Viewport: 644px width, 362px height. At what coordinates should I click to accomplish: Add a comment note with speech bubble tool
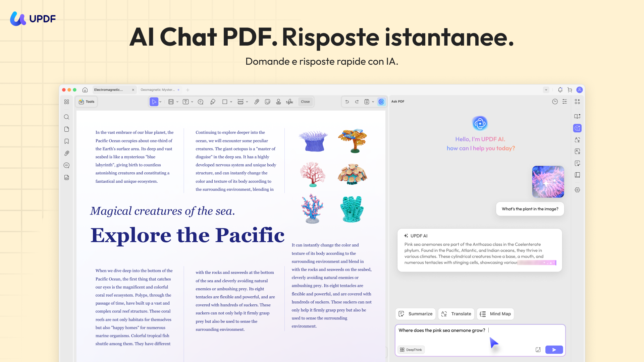click(201, 102)
